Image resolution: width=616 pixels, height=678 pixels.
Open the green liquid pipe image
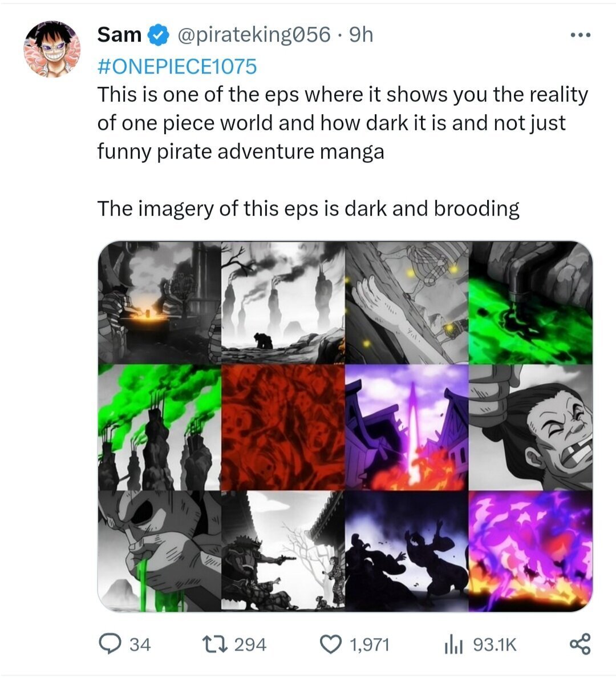(530, 302)
